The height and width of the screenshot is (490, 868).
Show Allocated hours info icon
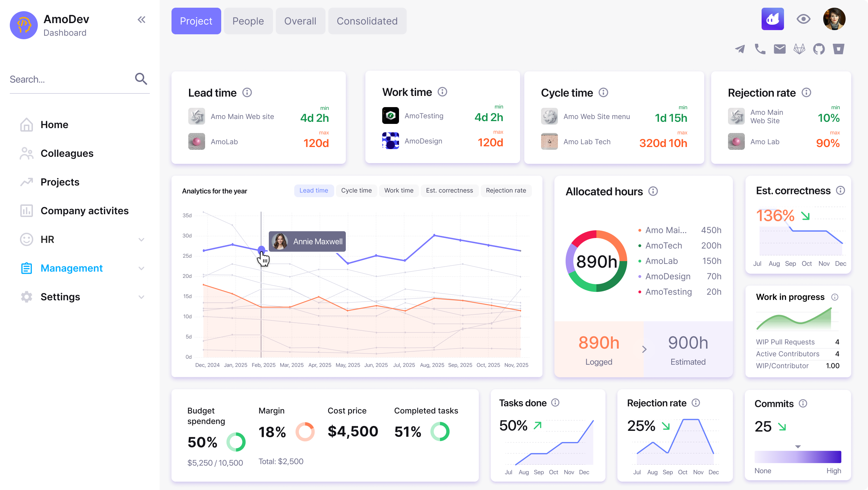point(653,191)
